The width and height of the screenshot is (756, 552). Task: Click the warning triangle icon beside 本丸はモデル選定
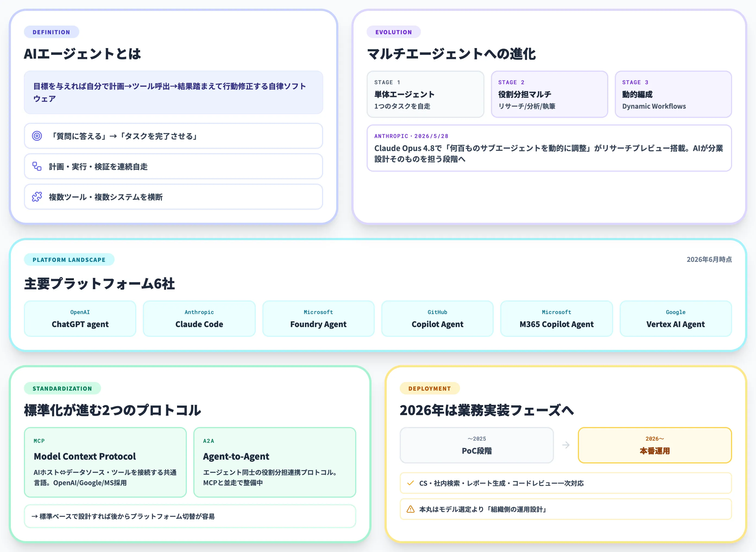410,509
